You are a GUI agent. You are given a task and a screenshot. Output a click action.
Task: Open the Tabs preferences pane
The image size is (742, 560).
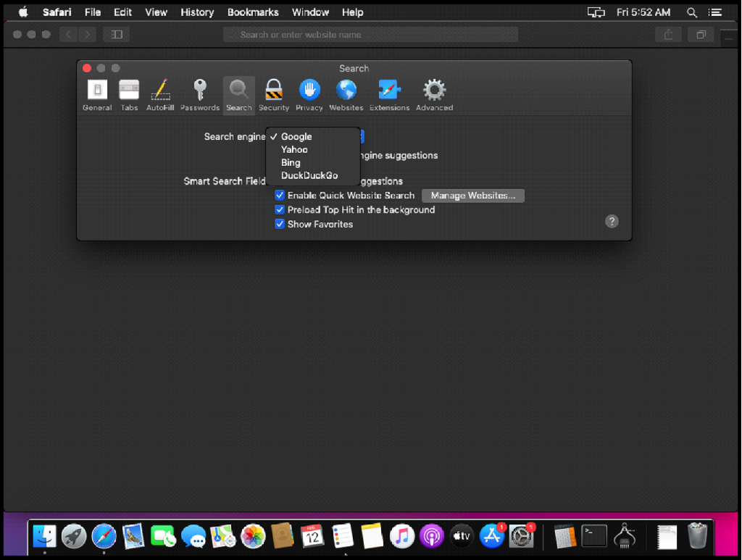[129, 96]
